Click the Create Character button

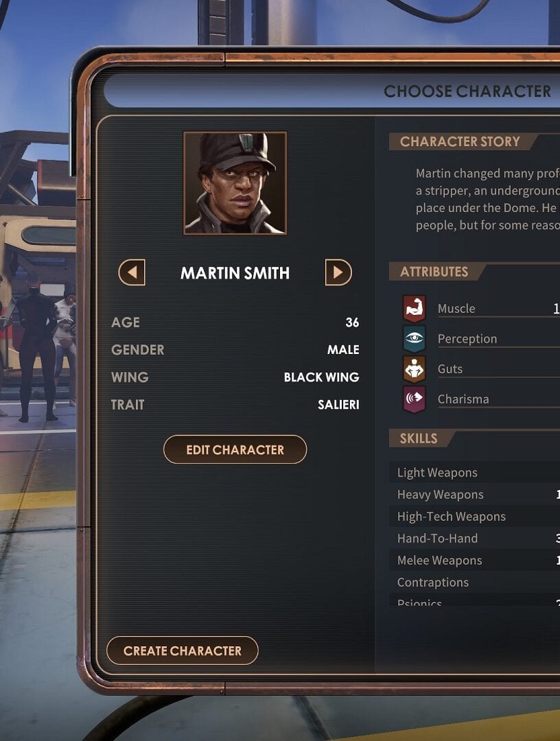pyautogui.click(x=183, y=650)
